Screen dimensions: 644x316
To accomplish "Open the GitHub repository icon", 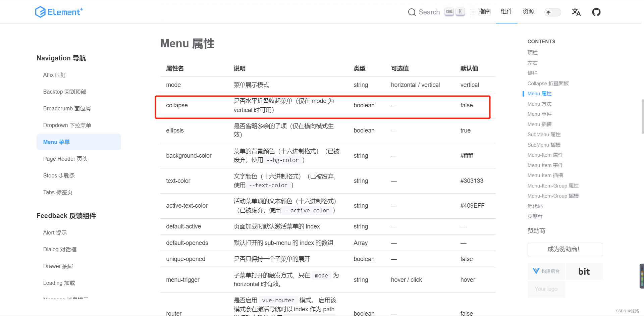I will [x=596, y=12].
